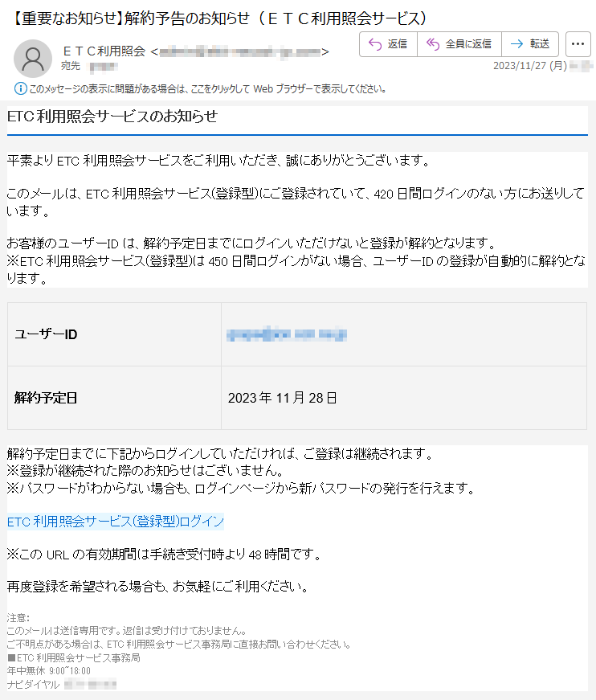Open the three-dots more actions menu
596x700 pixels.
[x=578, y=43]
